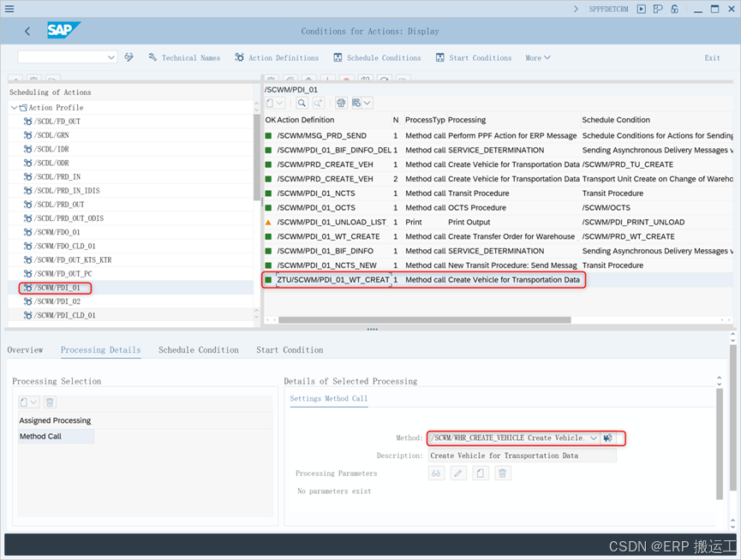This screenshot has height=560, width=741.
Task: Click the Exit button
Action: pyautogui.click(x=712, y=57)
